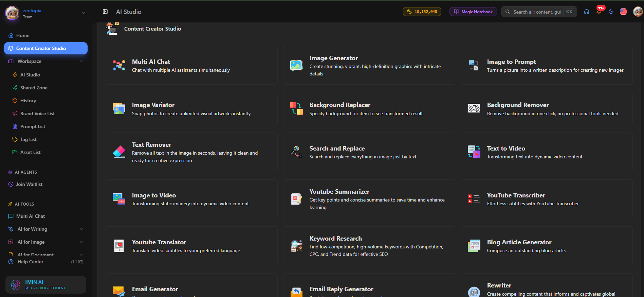Image resolution: width=644 pixels, height=297 pixels.
Task: Open the user avatar in top right
Action: [638, 12]
